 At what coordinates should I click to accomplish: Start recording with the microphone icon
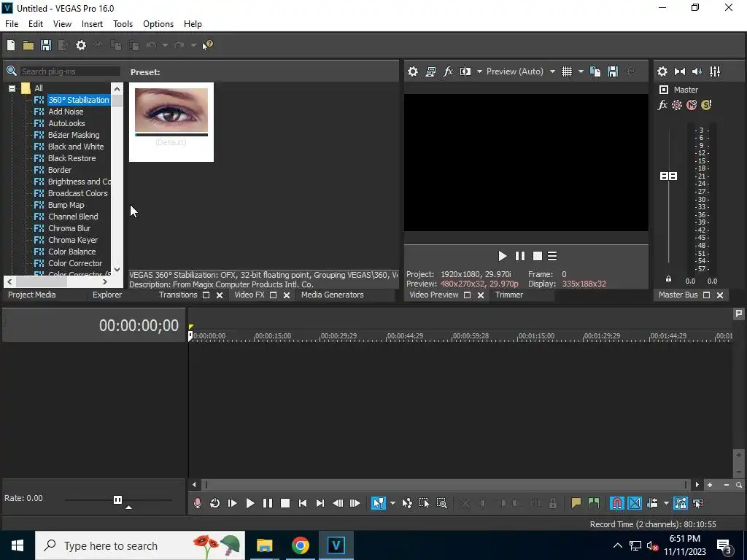197,503
